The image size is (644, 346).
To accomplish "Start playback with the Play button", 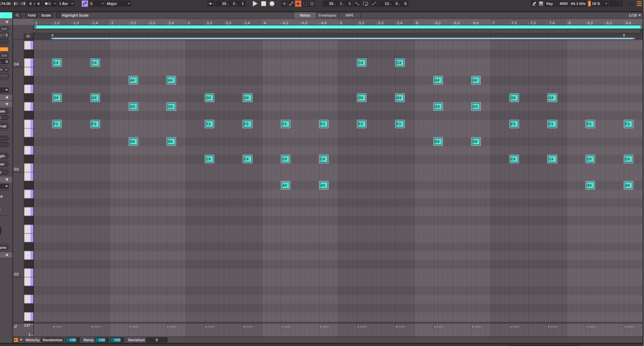I will point(255,4).
